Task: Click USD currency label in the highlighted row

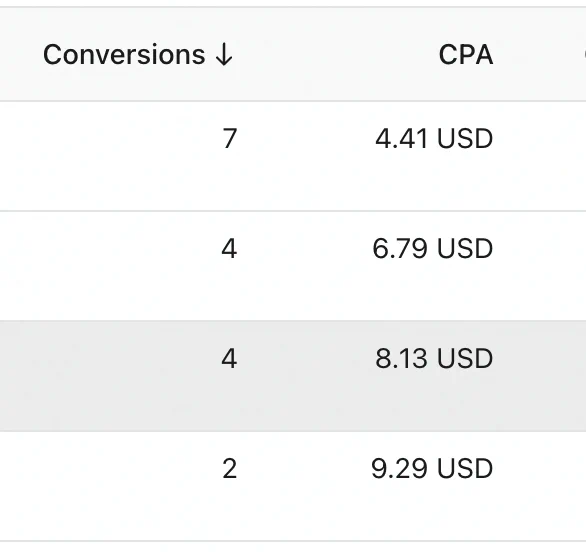Action: point(465,359)
